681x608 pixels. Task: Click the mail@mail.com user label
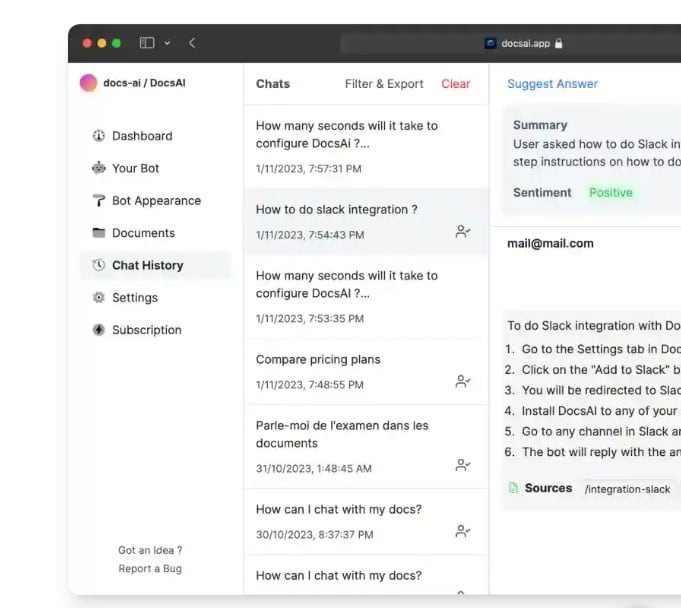pyautogui.click(x=550, y=243)
